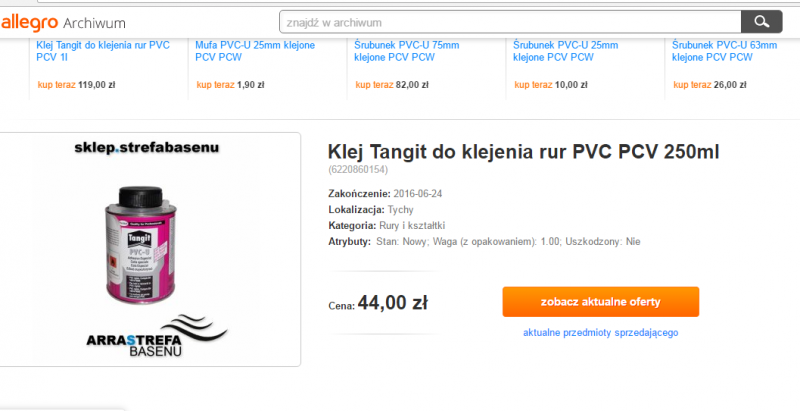The width and height of the screenshot is (800, 411).
Task: Click 'kup teraz' for the 1,90 zł item
Action: (215, 85)
